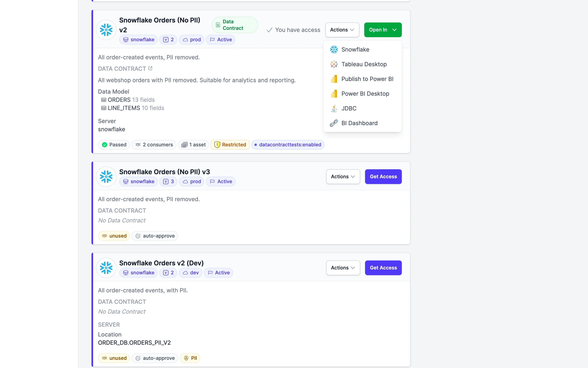The image size is (588, 368).
Task: Click the ORDERS table icon
Action: [104, 100]
